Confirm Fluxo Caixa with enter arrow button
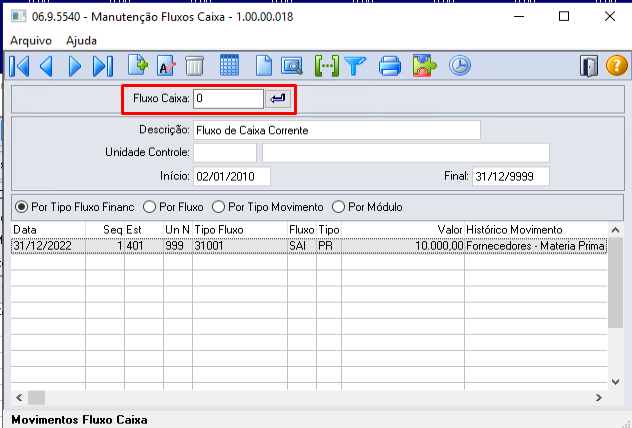This screenshot has height=428, width=632. (x=278, y=99)
